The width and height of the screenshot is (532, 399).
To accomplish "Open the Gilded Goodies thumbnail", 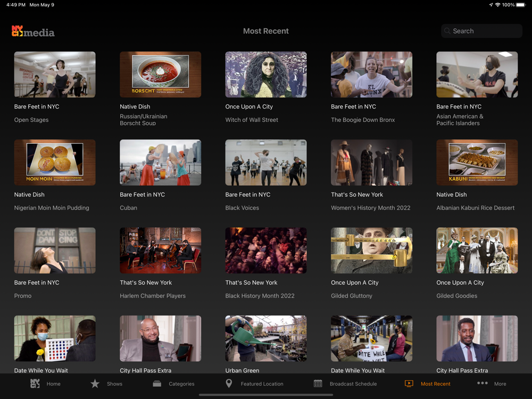I will (477, 251).
